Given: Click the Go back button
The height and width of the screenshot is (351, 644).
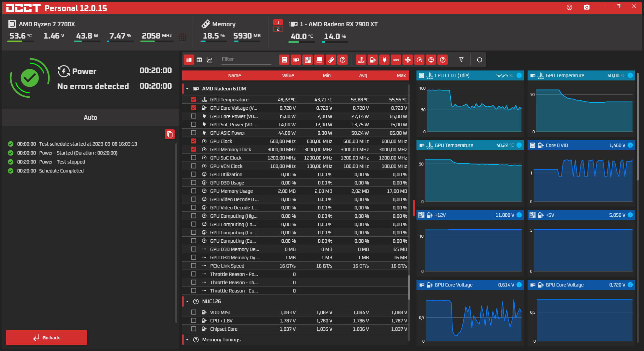Looking at the screenshot, I should click(47, 338).
